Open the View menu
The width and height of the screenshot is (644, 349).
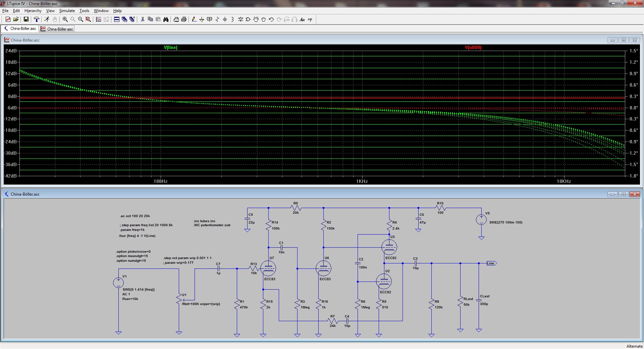pyautogui.click(x=50, y=11)
